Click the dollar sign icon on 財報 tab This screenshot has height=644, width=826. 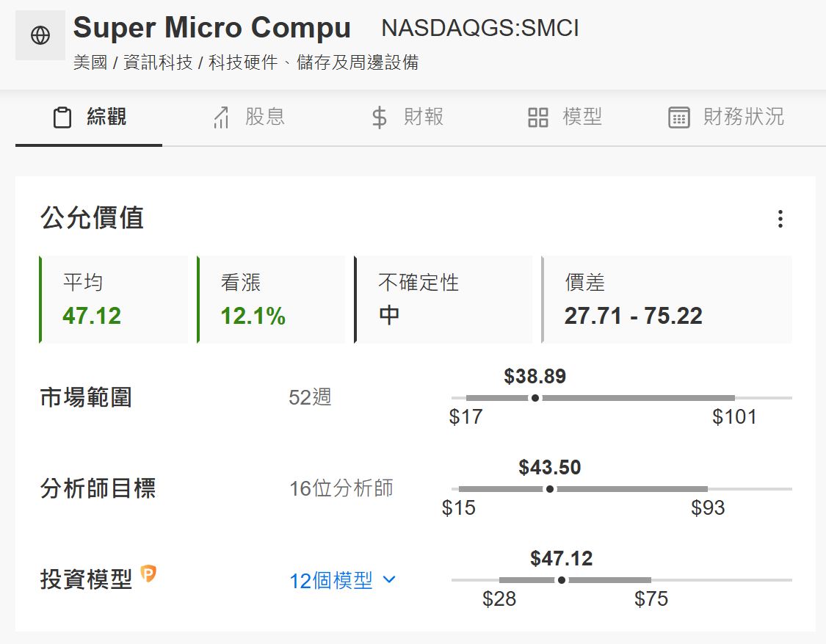pyautogui.click(x=380, y=117)
